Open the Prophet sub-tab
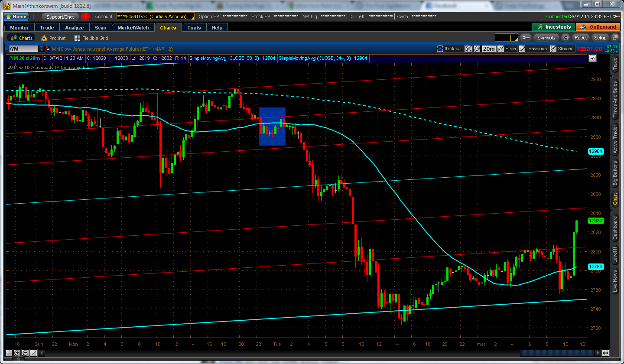This screenshot has width=624, height=364. [x=53, y=38]
